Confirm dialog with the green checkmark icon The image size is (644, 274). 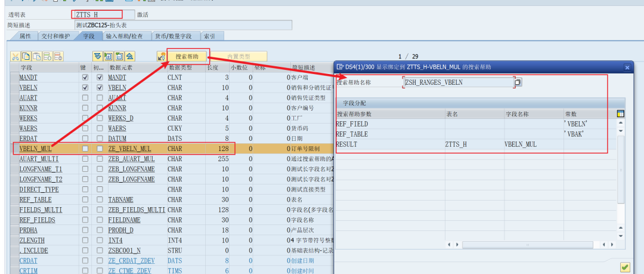[x=625, y=267]
